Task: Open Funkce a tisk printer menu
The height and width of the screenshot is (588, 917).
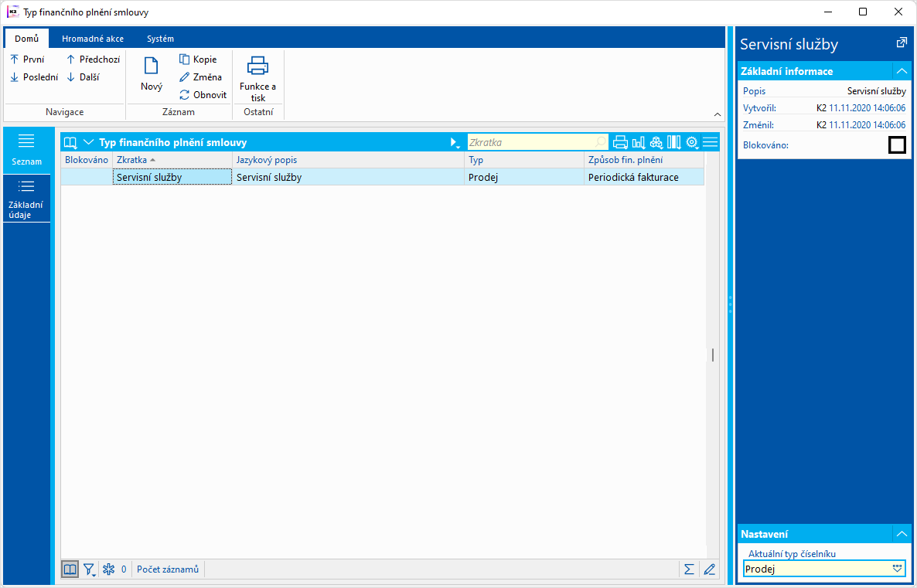Action: coord(258,79)
